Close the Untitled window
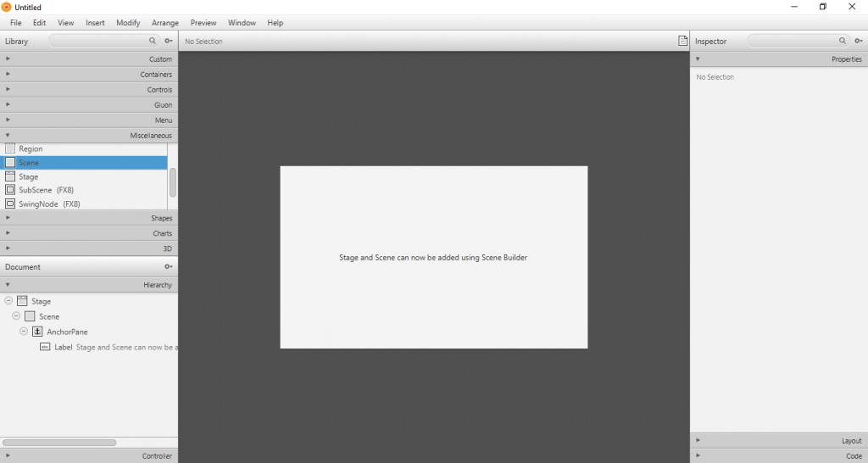The width and height of the screenshot is (868, 463). pyautogui.click(x=852, y=7)
